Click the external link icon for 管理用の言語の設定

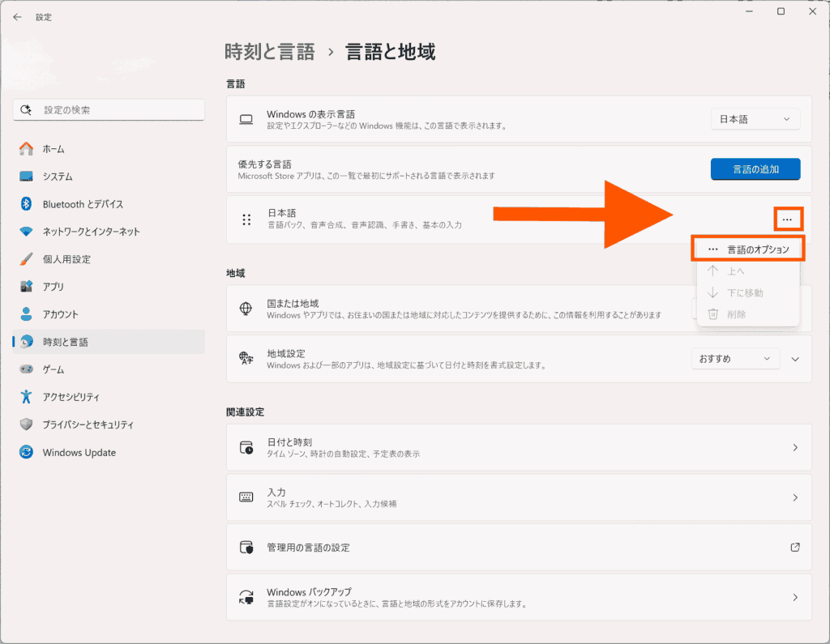tap(795, 547)
